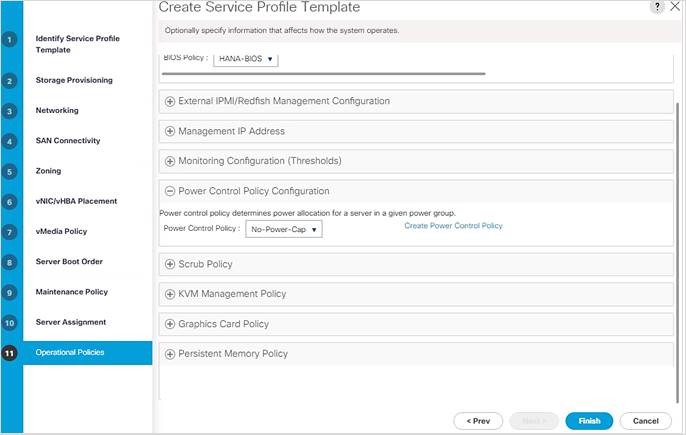
Task: Click step 1 circle icon in wizard
Action: [9, 40]
